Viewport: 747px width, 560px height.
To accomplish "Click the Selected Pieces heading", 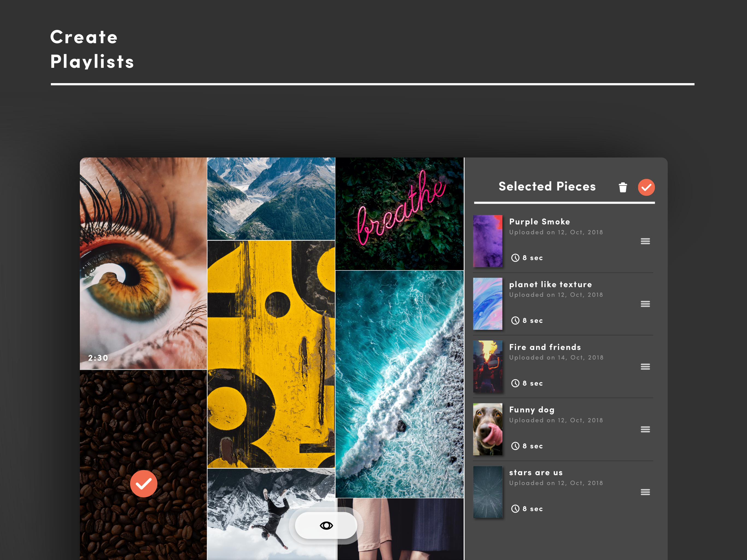I will point(547,186).
